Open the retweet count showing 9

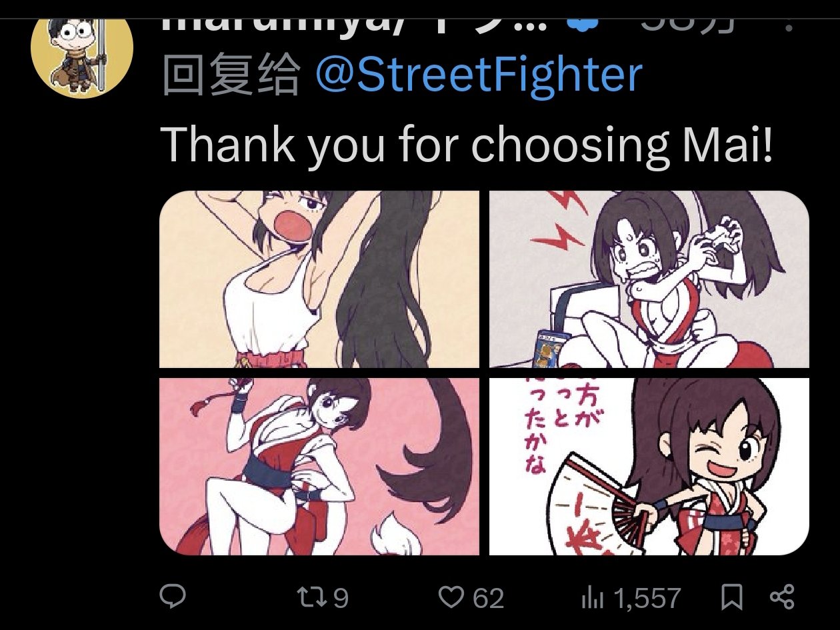(341, 598)
